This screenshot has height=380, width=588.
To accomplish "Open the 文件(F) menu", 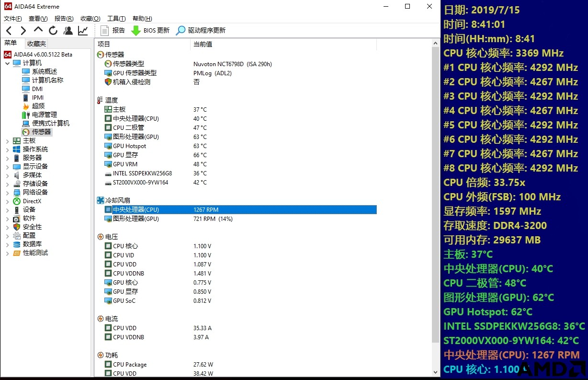I will point(12,19).
